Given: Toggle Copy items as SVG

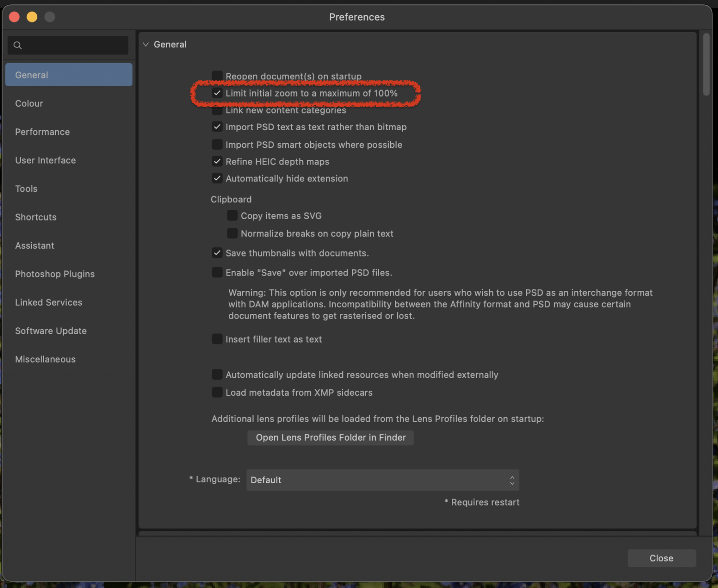Looking at the screenshot, I should pyautogui.click(x=233, y=215).
